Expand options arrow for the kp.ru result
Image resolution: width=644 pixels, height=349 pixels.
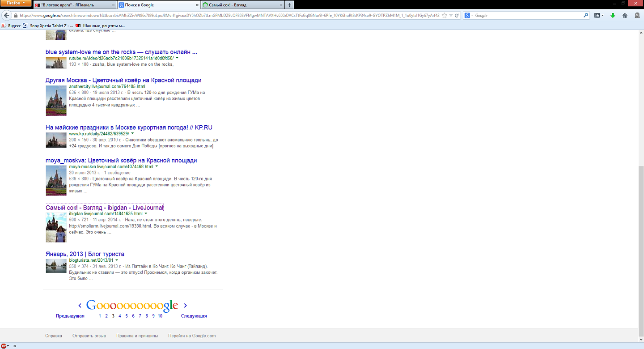[133, 134]
